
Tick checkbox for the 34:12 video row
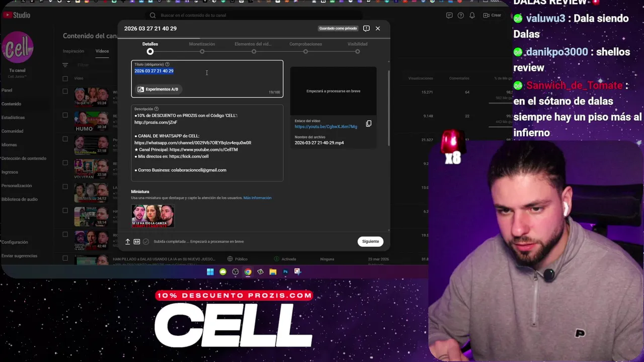click(65, 187)
